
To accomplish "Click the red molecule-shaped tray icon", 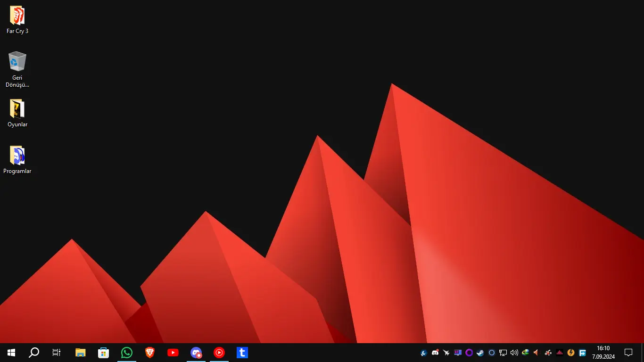I will tap(548, 353).
